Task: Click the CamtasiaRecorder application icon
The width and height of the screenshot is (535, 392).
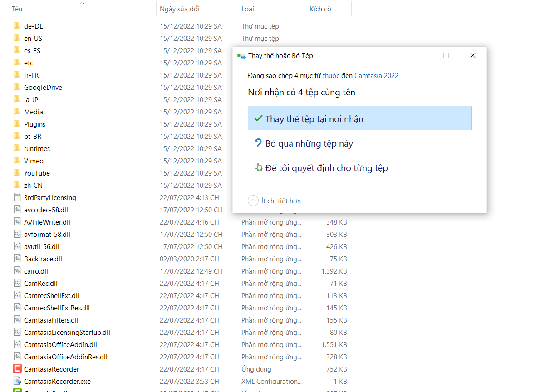Action: point(17,369)
